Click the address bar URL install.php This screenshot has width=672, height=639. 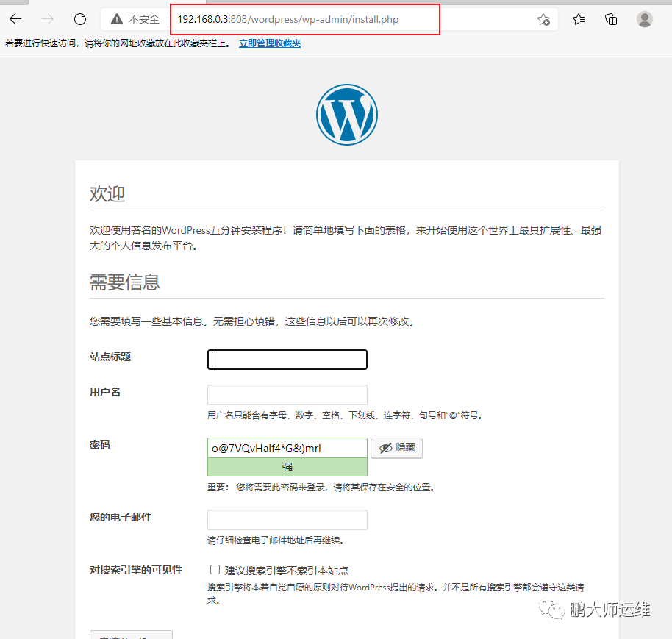point(288,19)
